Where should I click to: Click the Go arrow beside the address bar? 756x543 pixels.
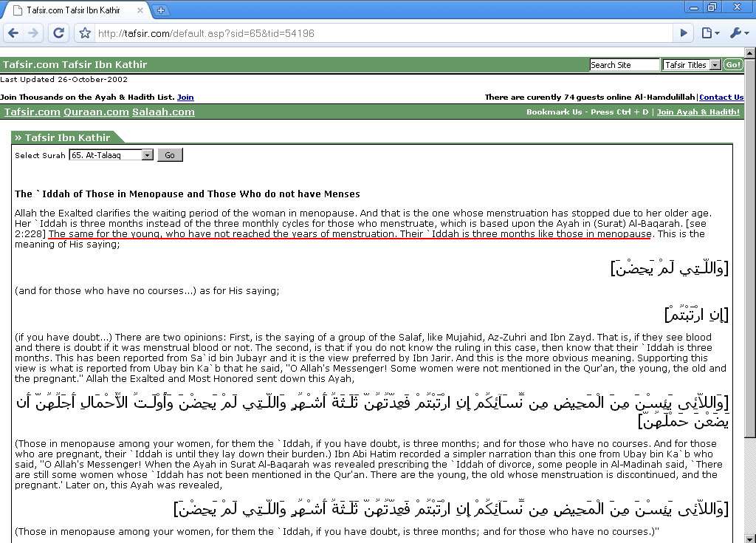pyautogui.click(x=684, y=33)
